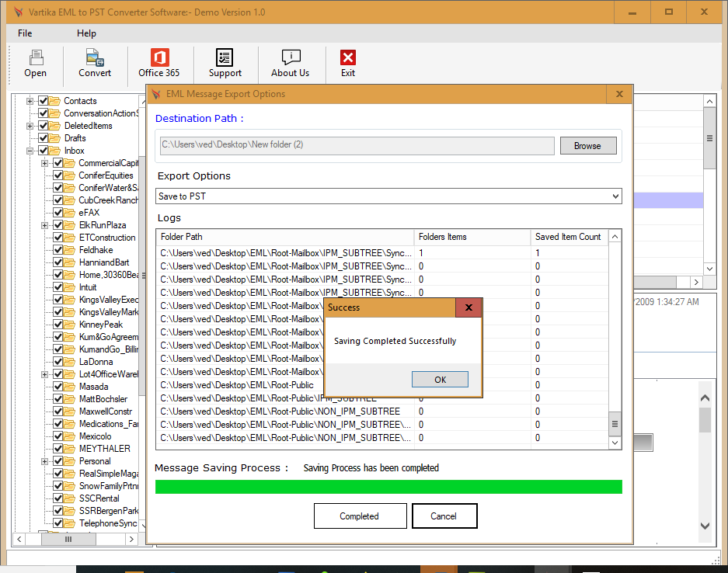The height and width of the screenshot is (573, 728).
Task: Click the Root-Public\NON_IPM_SUBTREE log row
Action: click(x=382, y=412)
